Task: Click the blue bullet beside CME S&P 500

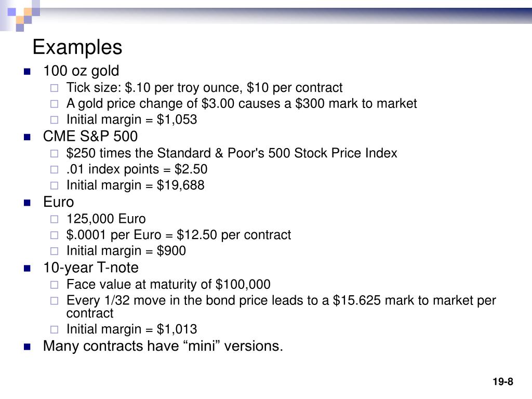Action: (x=27, y=137)
